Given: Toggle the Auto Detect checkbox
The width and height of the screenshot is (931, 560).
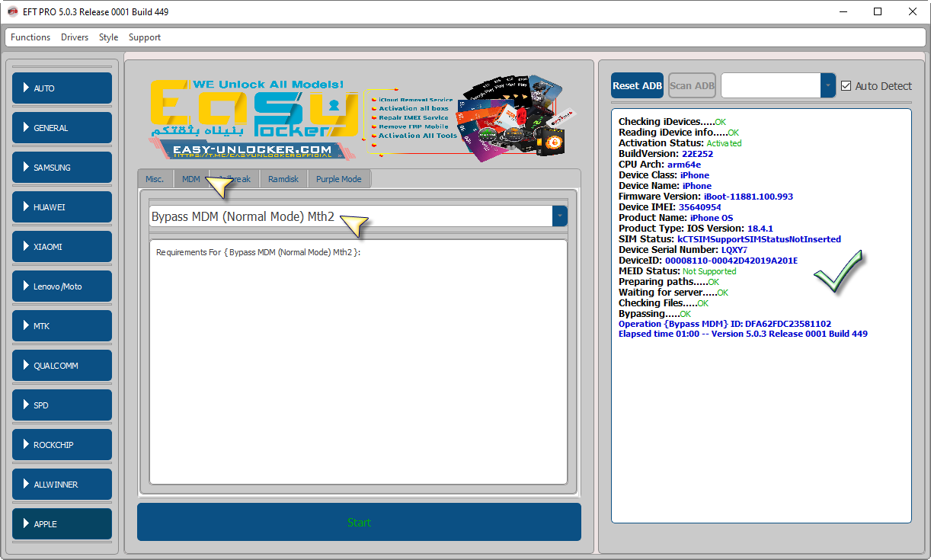Looking at the screenshot, I should pyautogui.click(x=846, y=86).
